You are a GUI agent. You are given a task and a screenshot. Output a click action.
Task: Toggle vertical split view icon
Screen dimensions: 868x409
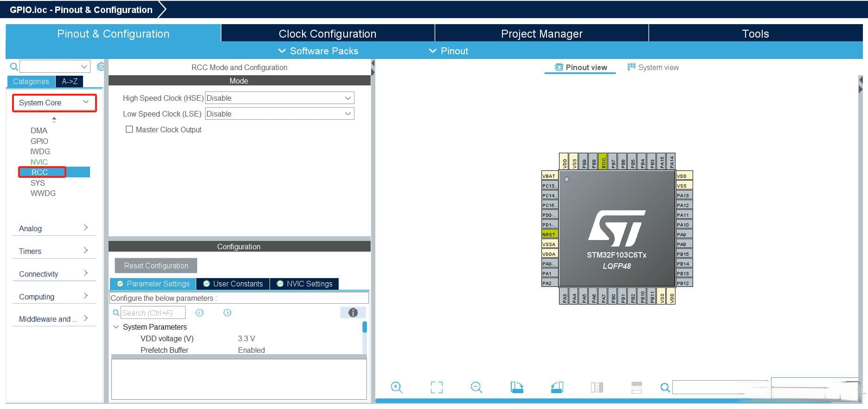[x=597, y=387]
